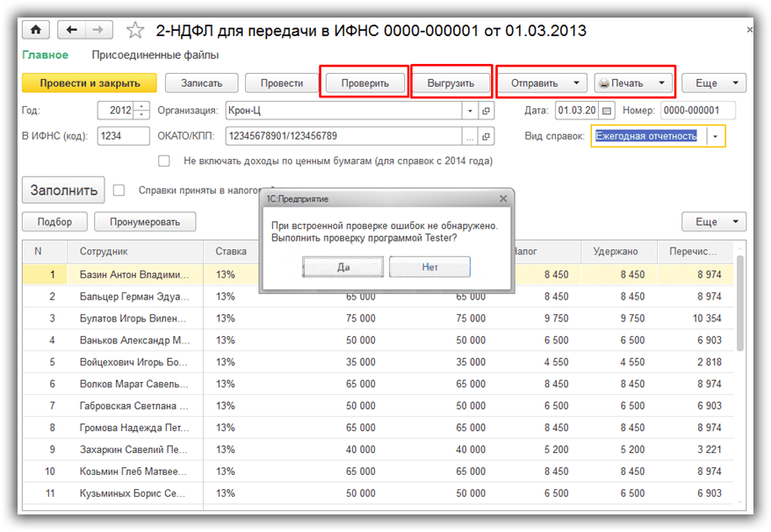Click 75 000 income in Булатов row

[x=360, y=318]
